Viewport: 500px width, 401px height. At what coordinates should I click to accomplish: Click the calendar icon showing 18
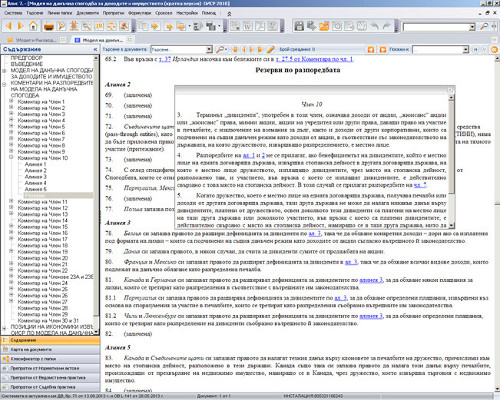tap(99, 26)
